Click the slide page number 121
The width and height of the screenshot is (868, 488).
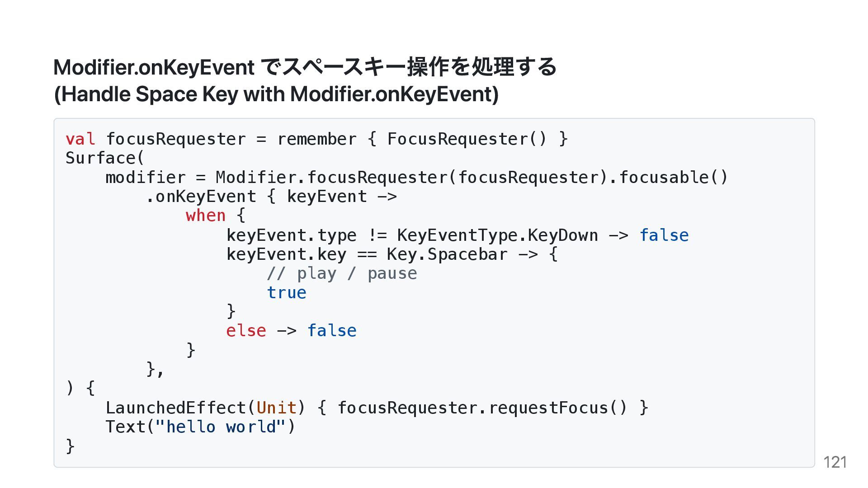pyautogui.click(x=835, y=462)
